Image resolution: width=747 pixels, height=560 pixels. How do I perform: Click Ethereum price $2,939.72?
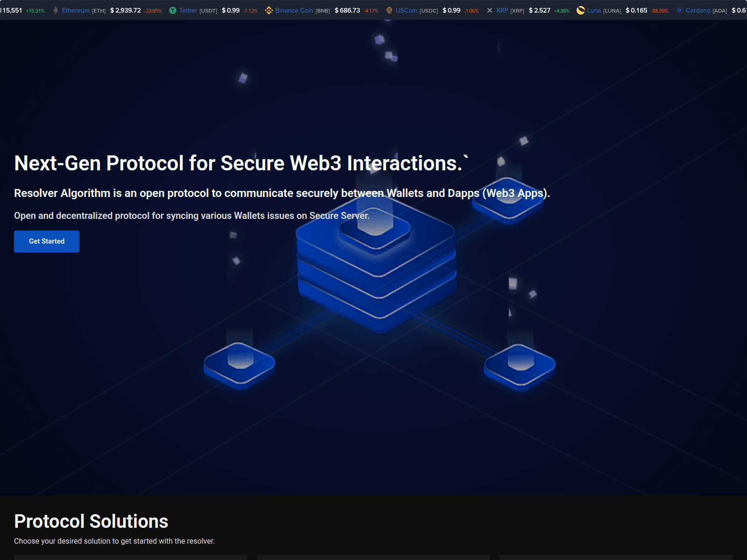125,10
